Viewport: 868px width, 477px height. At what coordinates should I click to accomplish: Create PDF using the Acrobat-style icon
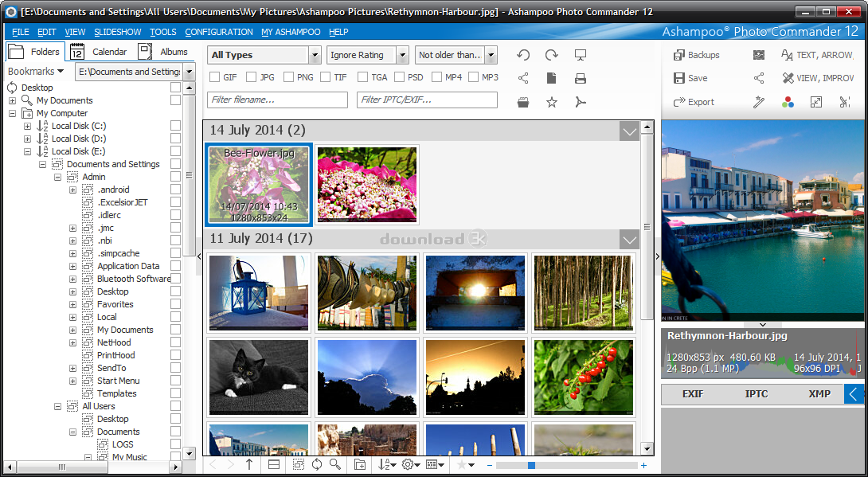pyautogui.click(x=581, y=102)
